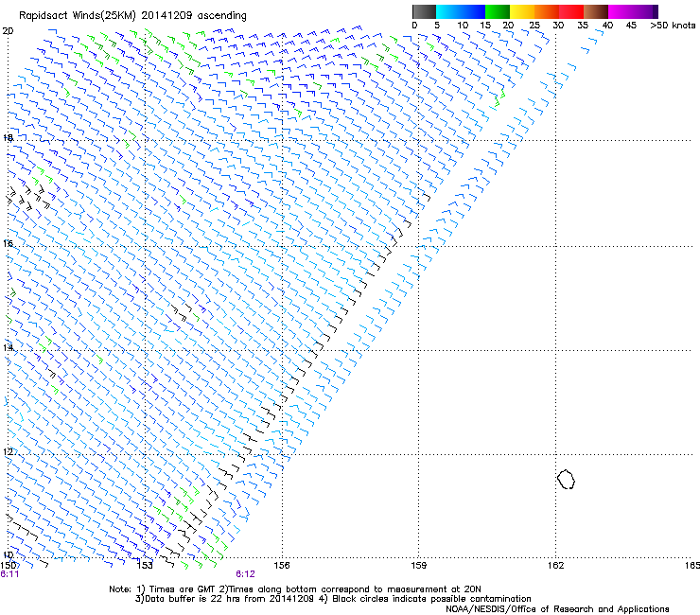Click the red 30-35 knots legend swatch
Image resolution: width=700 pixels, height=615 pixels.
tap(571, 11)
